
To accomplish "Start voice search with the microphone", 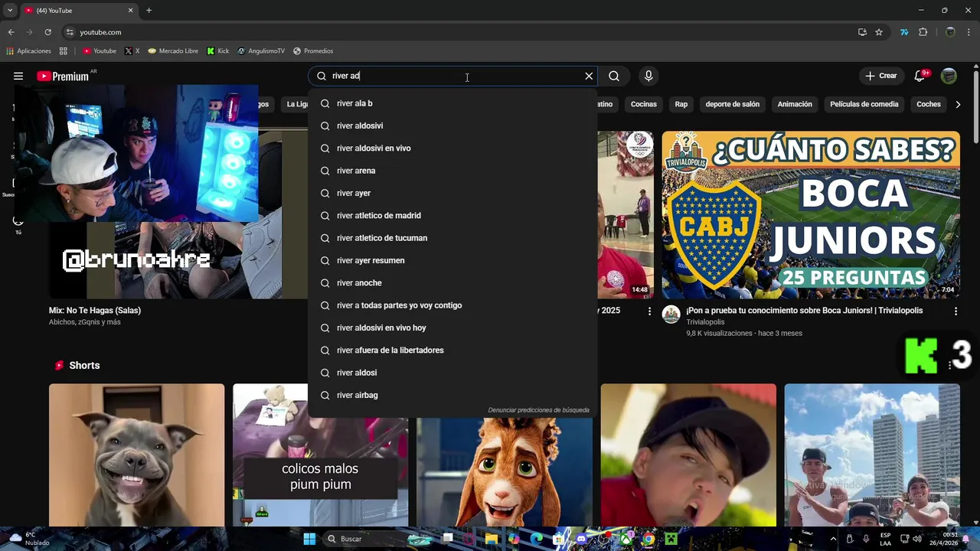I will pos(648,76).
